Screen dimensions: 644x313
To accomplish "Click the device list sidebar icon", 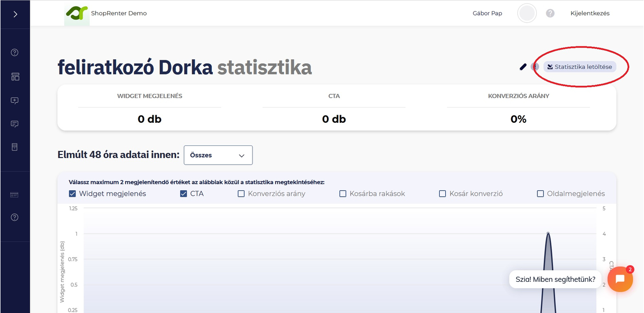I will pos(15,146).
